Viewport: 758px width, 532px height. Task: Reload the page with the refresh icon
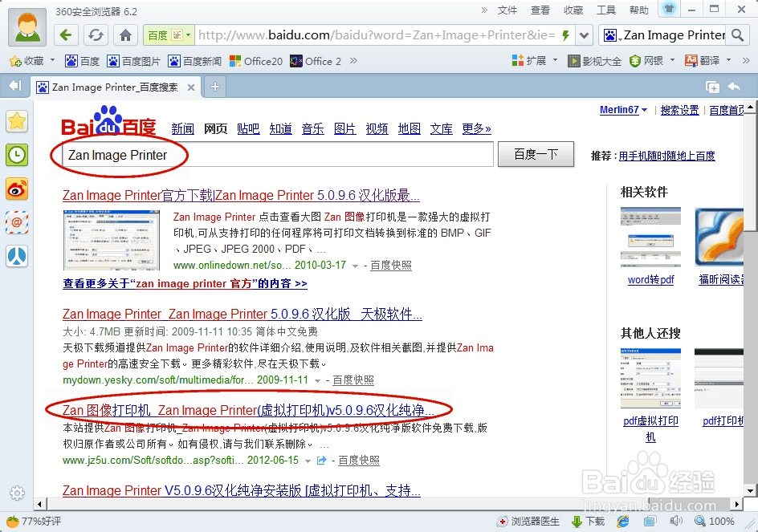96,35
